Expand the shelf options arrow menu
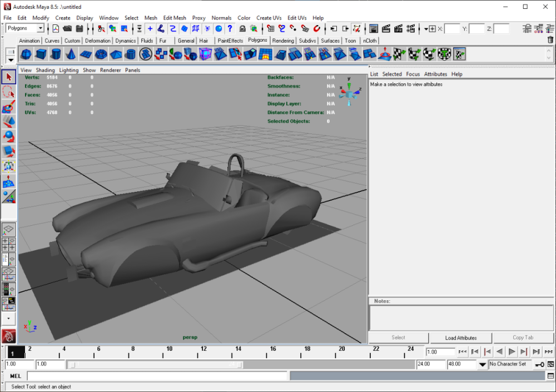 11,59
